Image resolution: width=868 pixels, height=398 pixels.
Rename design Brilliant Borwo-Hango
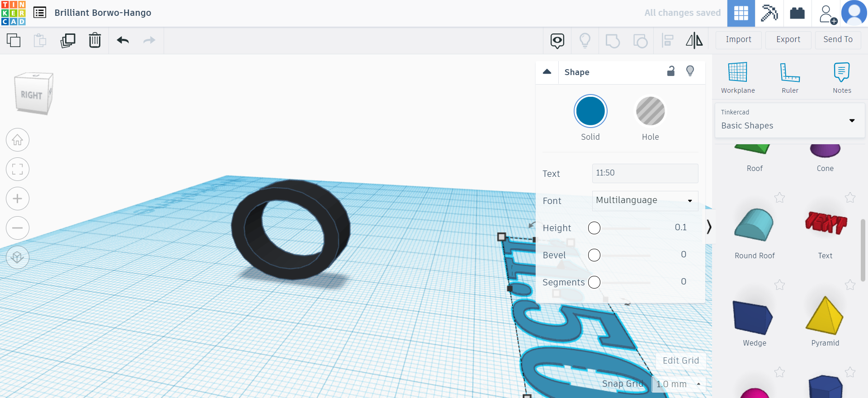click(103, 13)
